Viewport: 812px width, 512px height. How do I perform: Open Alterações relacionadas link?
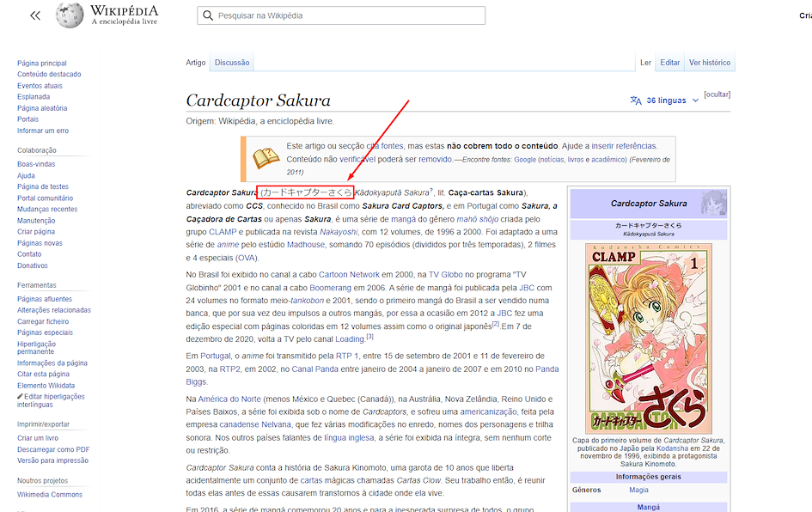point(54,310)
